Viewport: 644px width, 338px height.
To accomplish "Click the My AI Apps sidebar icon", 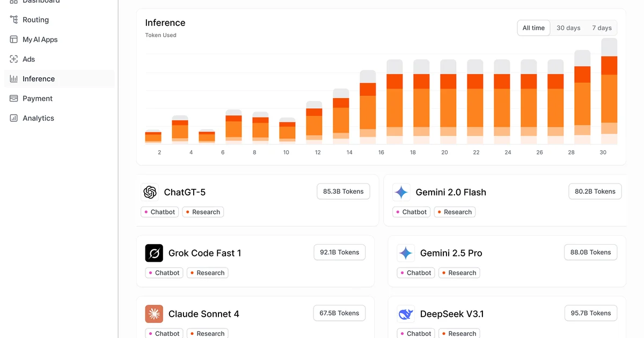I will click(x=14, y=40).
